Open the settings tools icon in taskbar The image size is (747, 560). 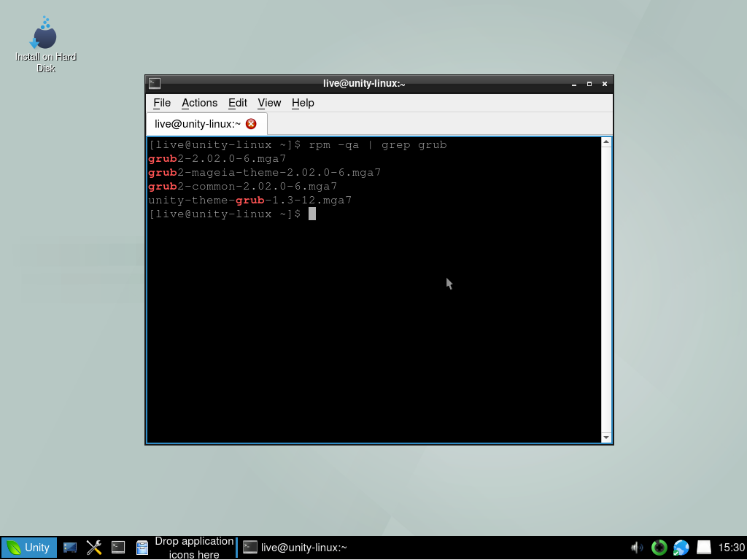tap(94, 548)
